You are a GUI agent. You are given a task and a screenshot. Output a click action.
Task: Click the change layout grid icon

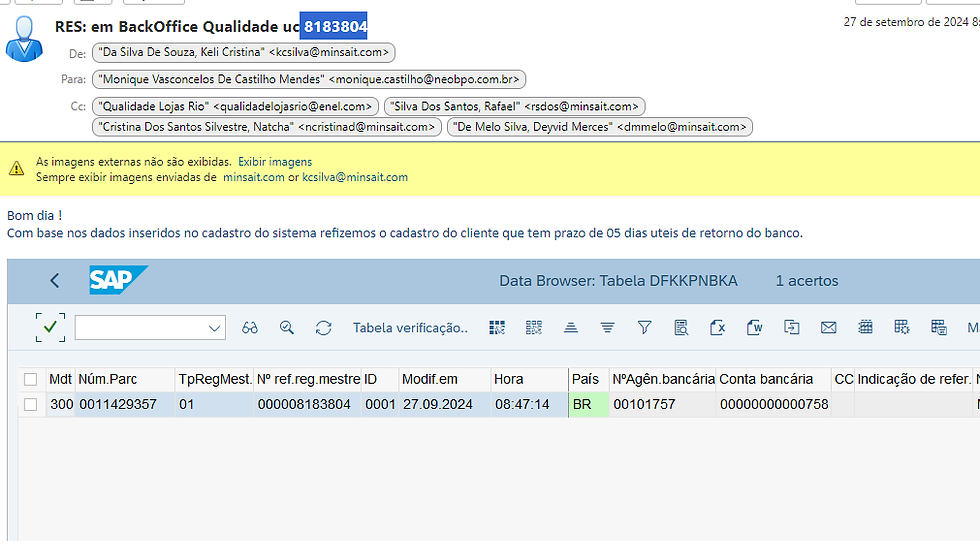(x=865, y=327)
